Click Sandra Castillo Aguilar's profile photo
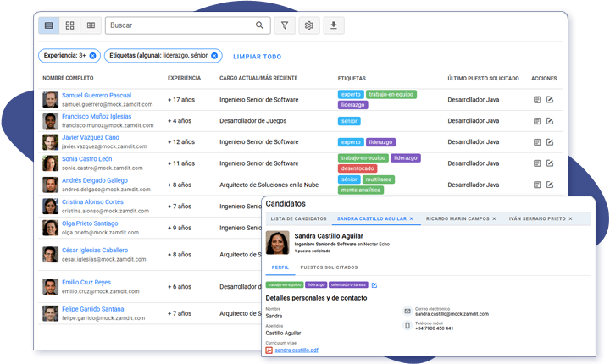This screenshot has width=610, height=364. 278,243
